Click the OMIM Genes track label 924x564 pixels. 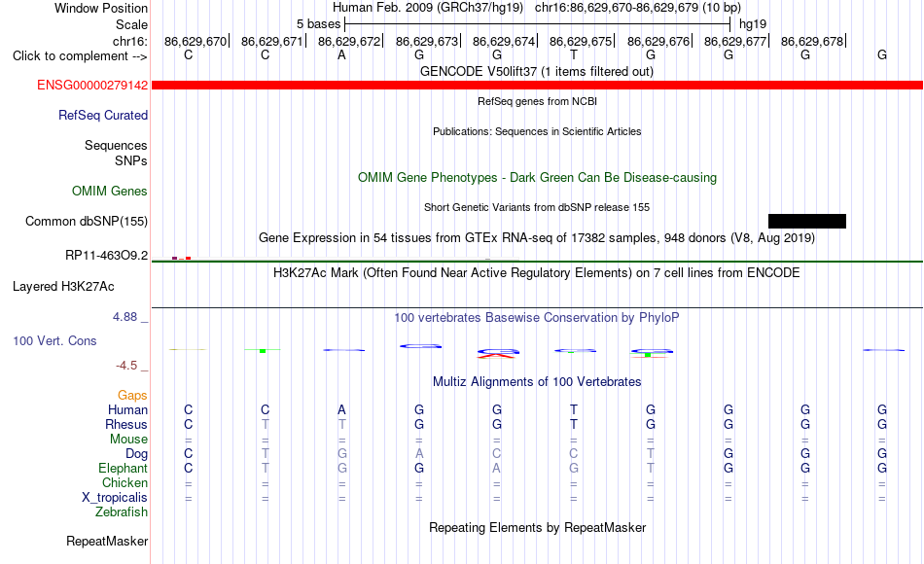(110, 191)
